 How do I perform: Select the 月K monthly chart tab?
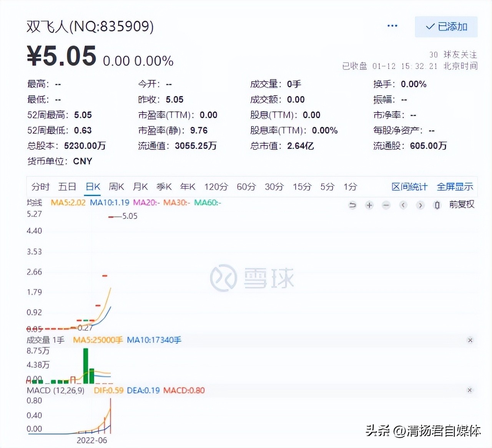point(140,187)
